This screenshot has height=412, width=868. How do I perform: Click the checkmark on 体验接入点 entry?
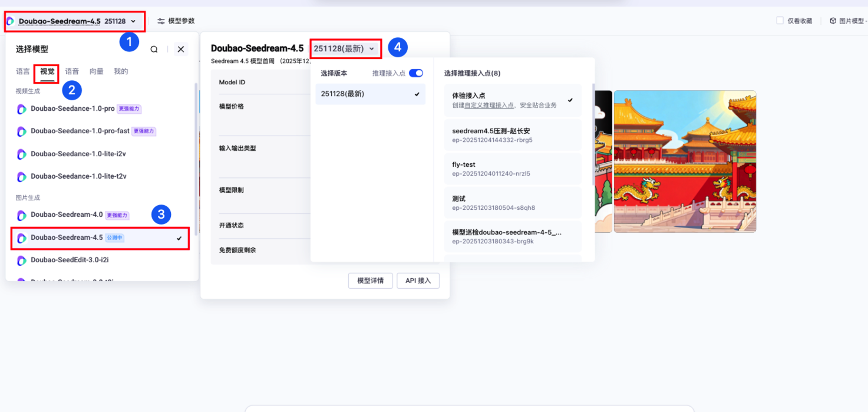pyautogui.click(x=570, y=100)
